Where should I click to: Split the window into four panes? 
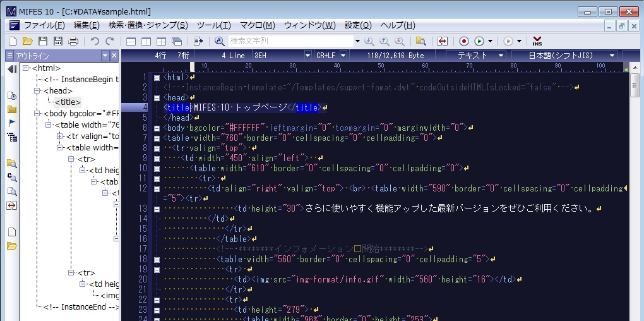click(x=162, y=41)
